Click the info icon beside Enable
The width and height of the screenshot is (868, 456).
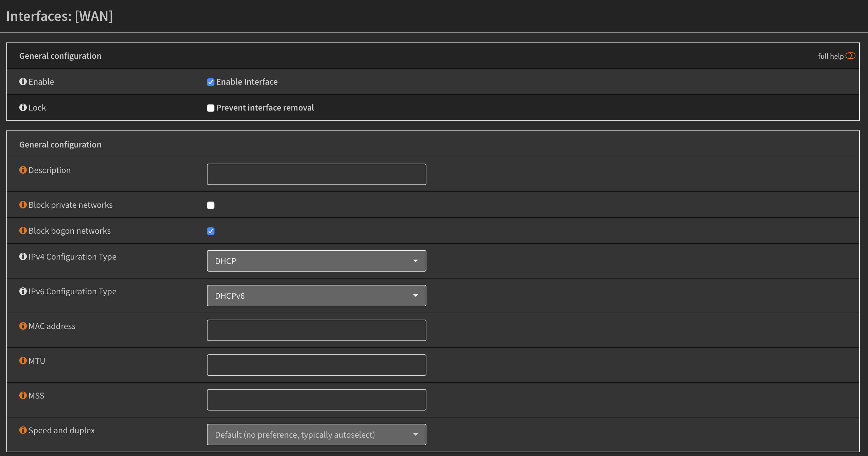coord(23,81)
